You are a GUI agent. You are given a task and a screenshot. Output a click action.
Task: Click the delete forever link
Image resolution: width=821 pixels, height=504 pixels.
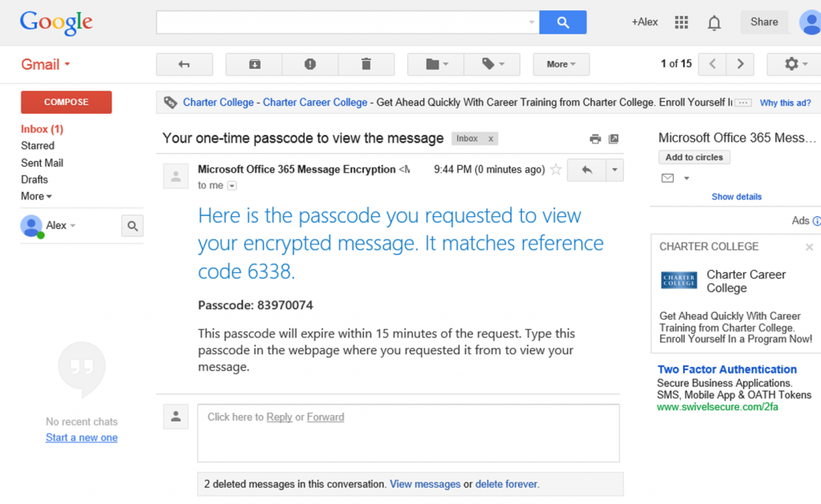click(x=507, y=484)
